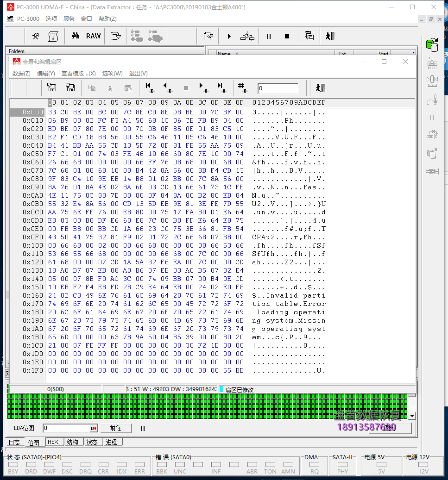Click the green database icon in sidebar

click(x=432, y=45)
